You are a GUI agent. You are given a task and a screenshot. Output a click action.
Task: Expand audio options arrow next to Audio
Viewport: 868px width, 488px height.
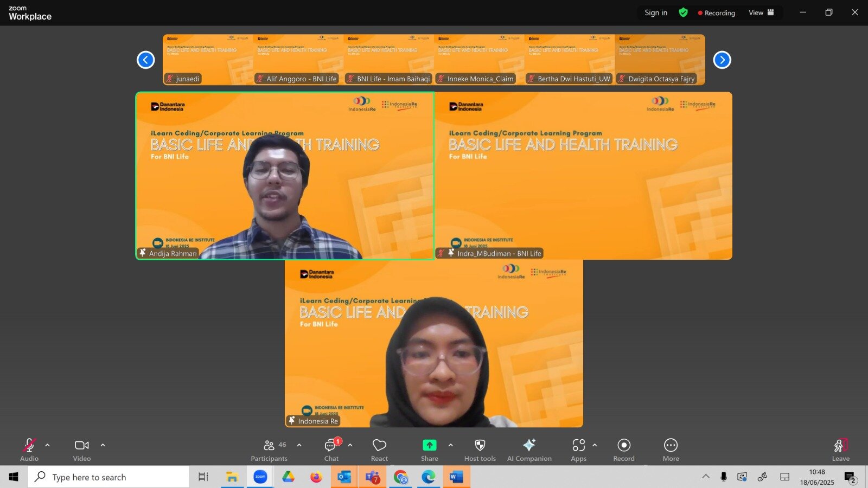click(48, 445)
